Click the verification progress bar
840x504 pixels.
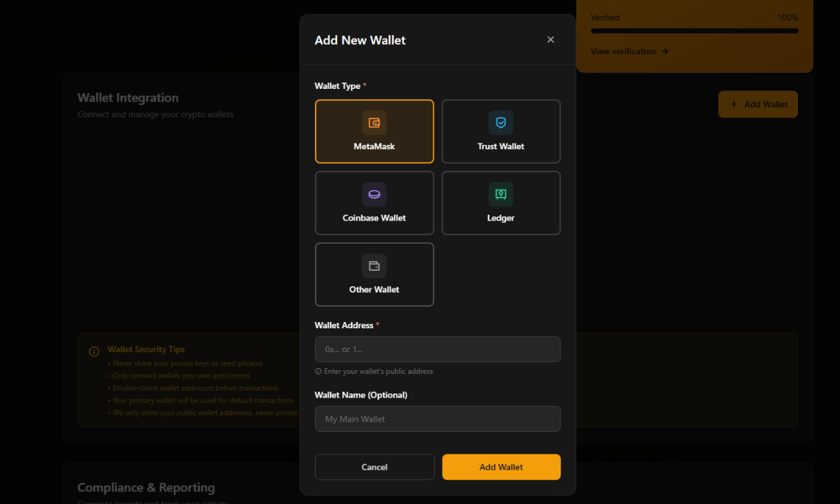(x=694, y=30)
